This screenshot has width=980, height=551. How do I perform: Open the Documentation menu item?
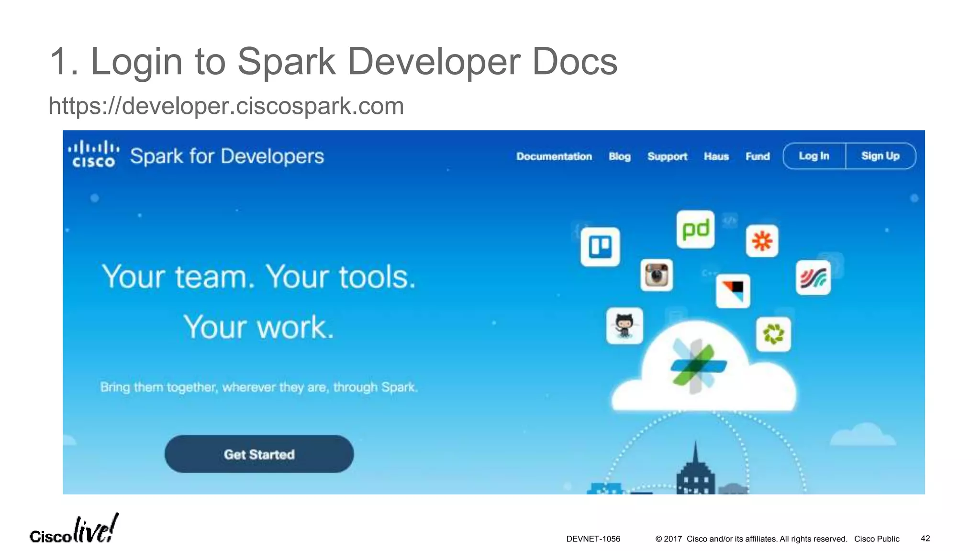point(554,156)
